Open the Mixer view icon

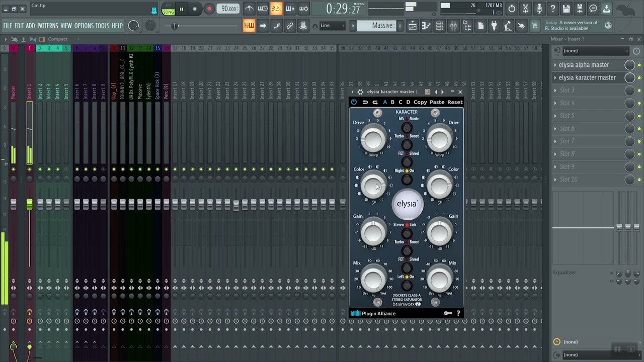[453, 26]
